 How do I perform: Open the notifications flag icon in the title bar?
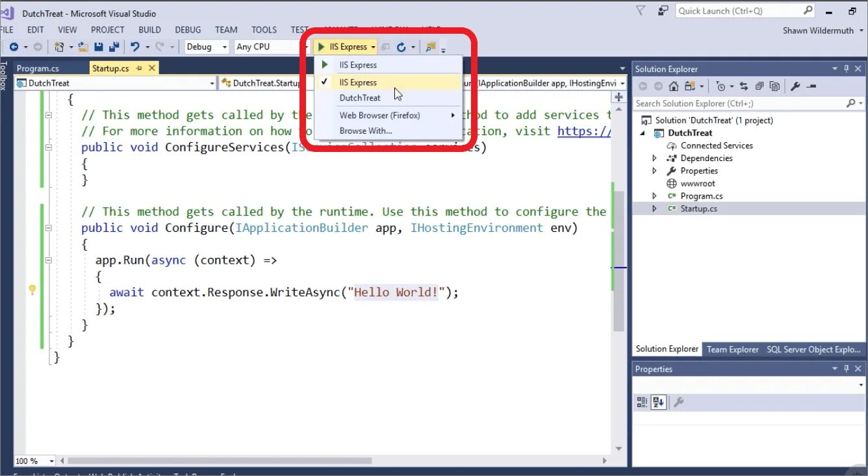(641, 10)
